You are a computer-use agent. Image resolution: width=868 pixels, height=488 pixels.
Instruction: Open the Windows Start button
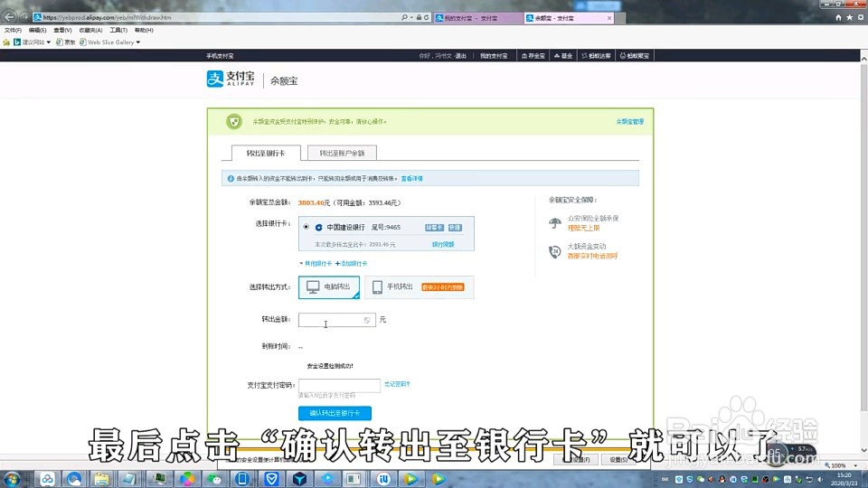(12, 479)
